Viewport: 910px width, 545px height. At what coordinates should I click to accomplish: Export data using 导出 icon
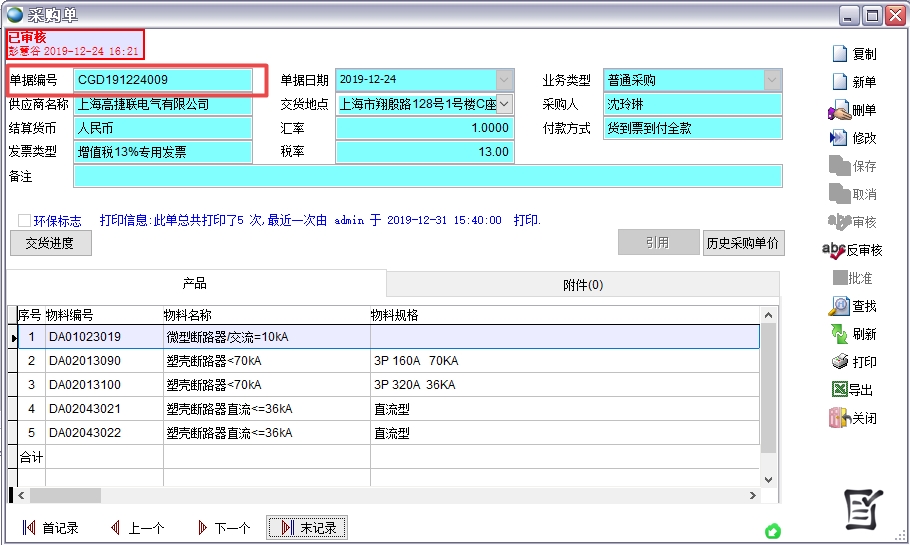(840, 390)
